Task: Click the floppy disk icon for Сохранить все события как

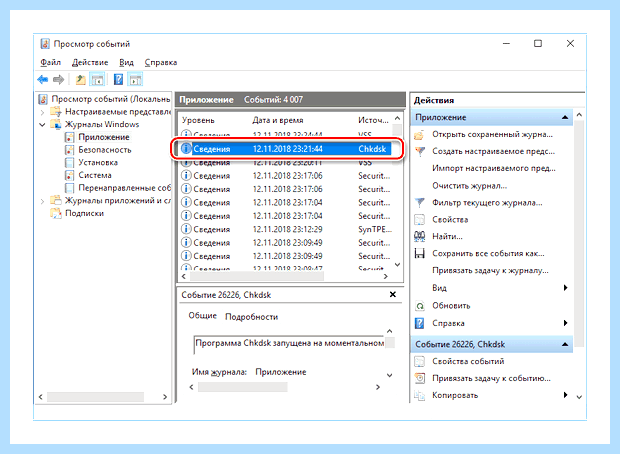Action: 419,253
